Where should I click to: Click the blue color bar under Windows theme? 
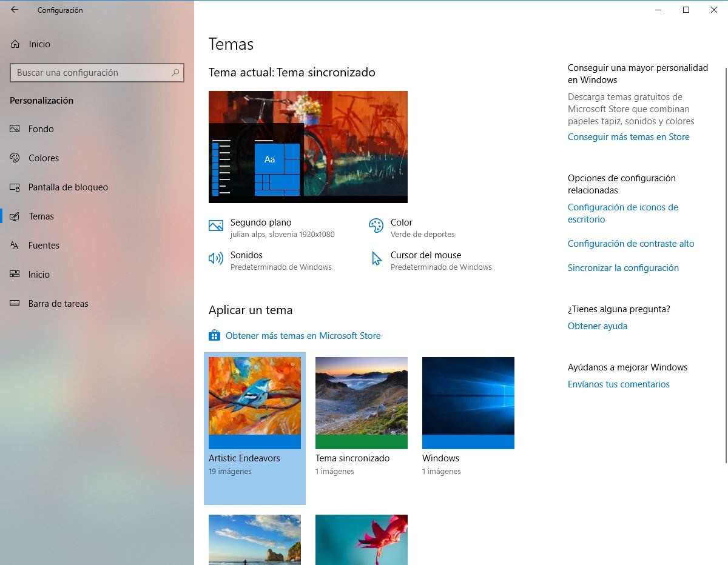[468, 442]
